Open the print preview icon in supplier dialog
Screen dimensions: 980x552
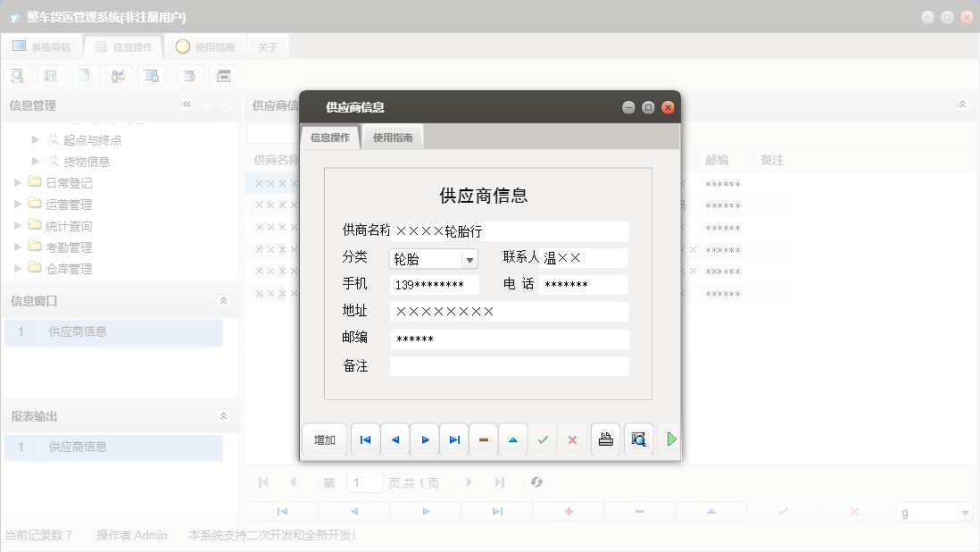(x=638, y=439)
